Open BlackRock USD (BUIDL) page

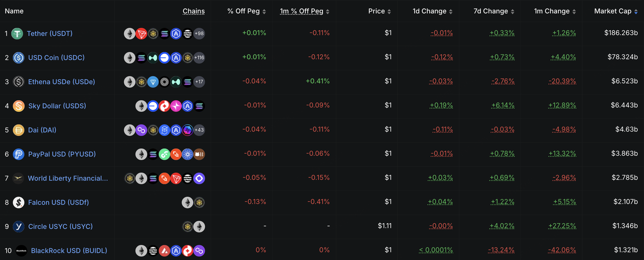[69, 250]
